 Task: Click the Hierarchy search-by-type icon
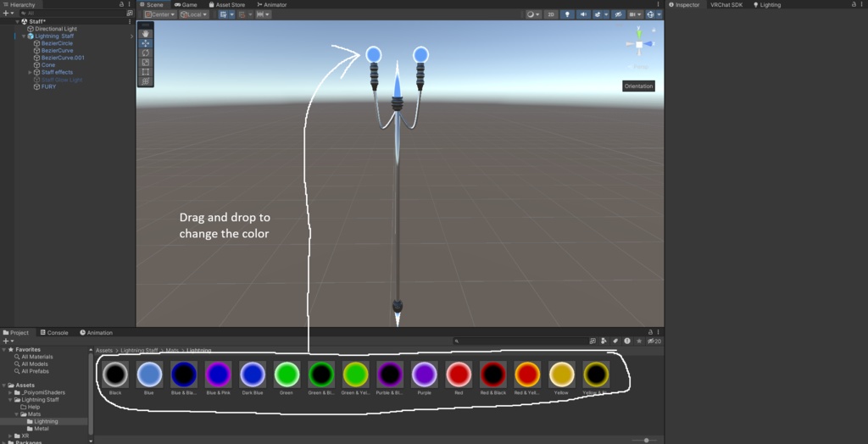click(x=130, y=13)
